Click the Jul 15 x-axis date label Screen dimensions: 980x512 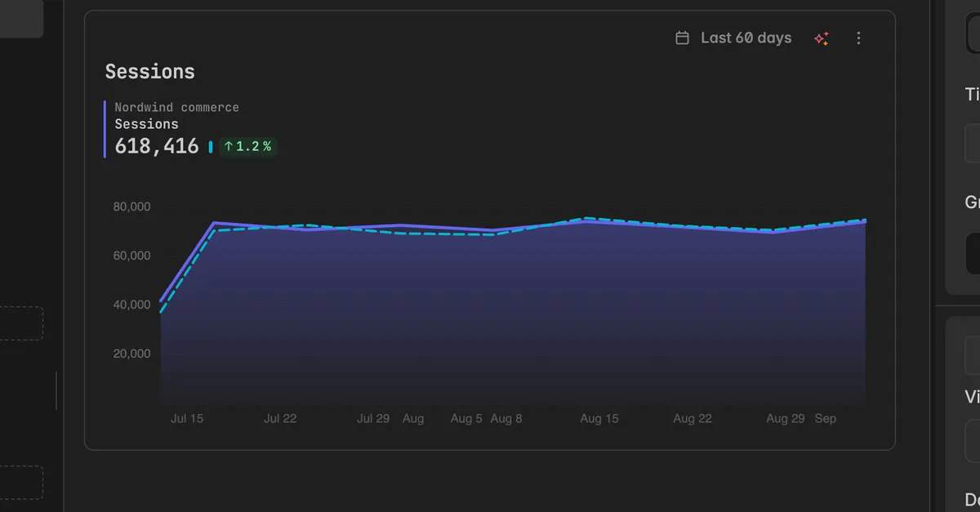click(x=187, y=418)
